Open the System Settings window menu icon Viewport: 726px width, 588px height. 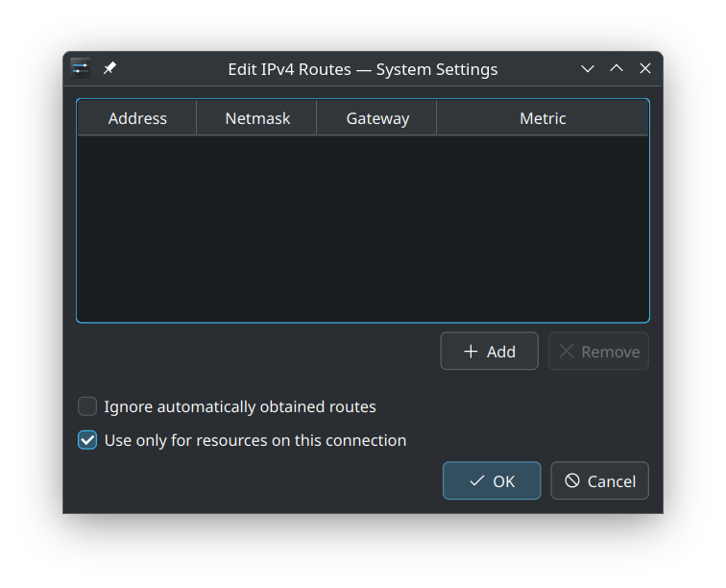pyautogui.click(x=81, y=68)
